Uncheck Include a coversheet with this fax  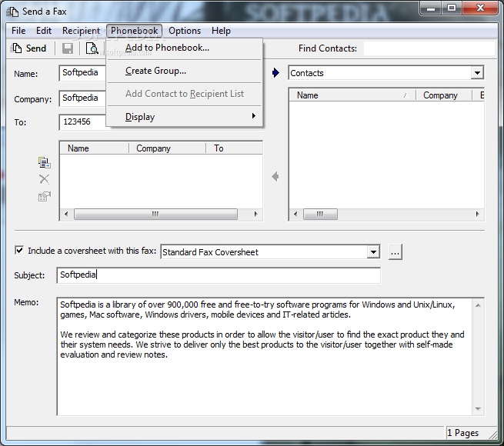[19, 251]
